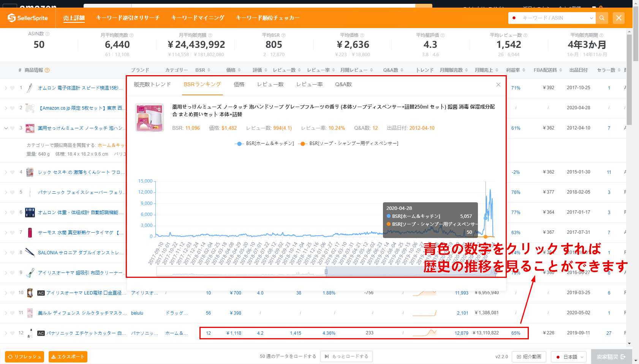
Task: Click trend sparkline icon in row 12
Action: point(424,333)
